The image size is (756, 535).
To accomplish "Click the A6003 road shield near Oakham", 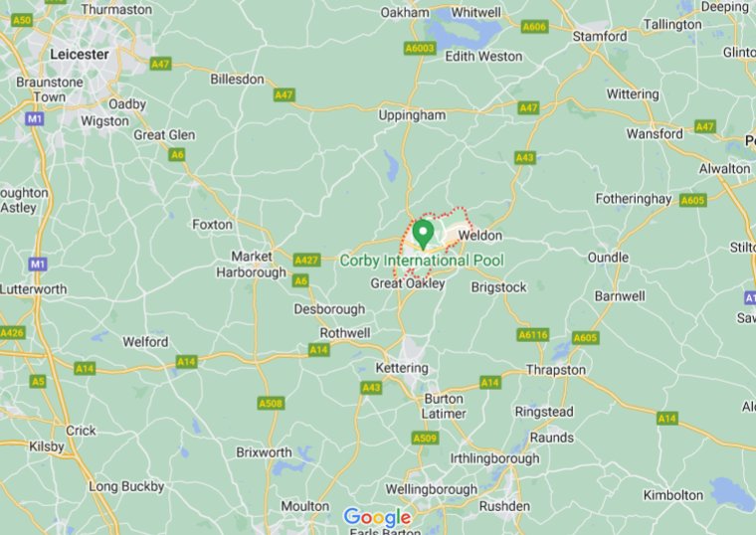I will tap(420, 48).
